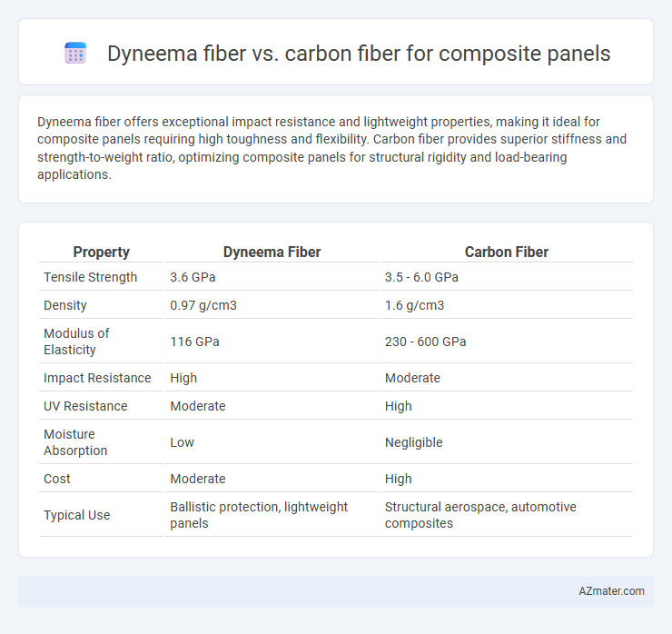This screenshot has width=672, height=634.
Task: Click the 'Impact Resistance' row label
Action: (97, 378)
